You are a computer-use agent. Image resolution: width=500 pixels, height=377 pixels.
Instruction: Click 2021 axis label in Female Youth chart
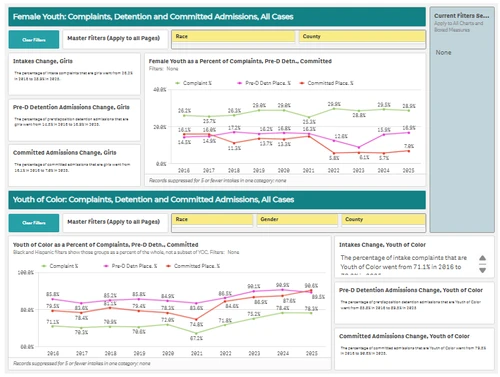308,170
